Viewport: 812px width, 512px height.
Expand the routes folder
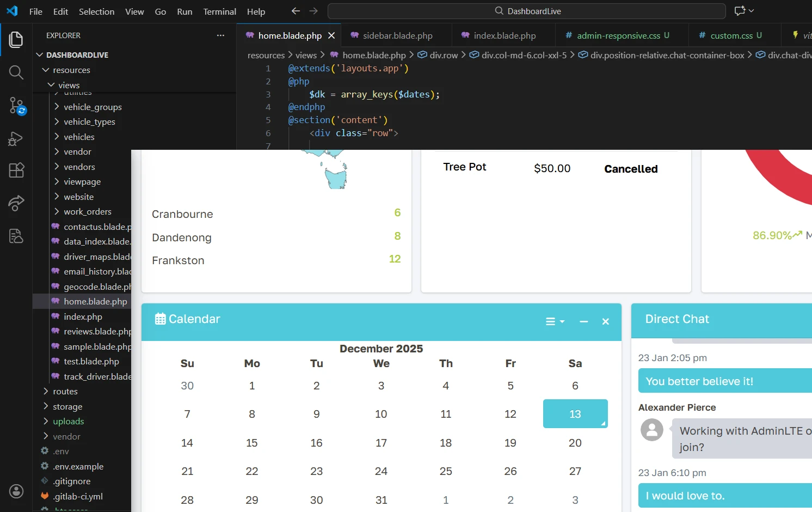pyautogui.click(x=65, y=391)
